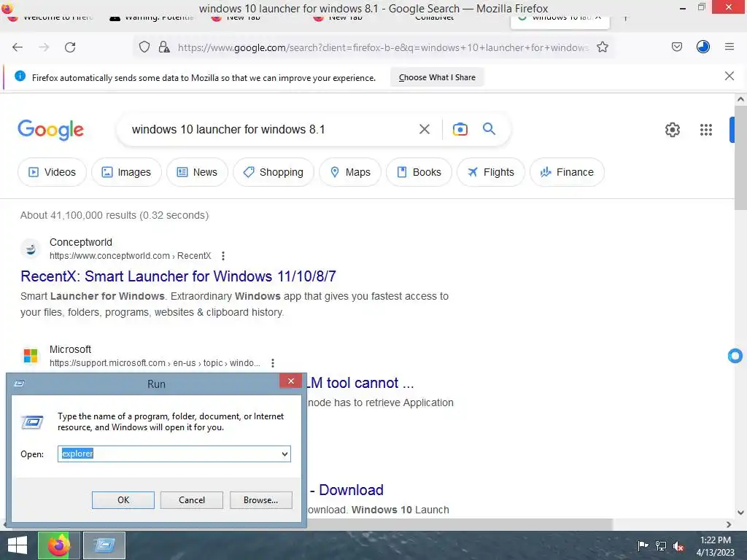Viewport: 747px width, 560px height.
Task: Open the Firefox account profile icon
Action: pyautogui.click(x=703, y=47)
